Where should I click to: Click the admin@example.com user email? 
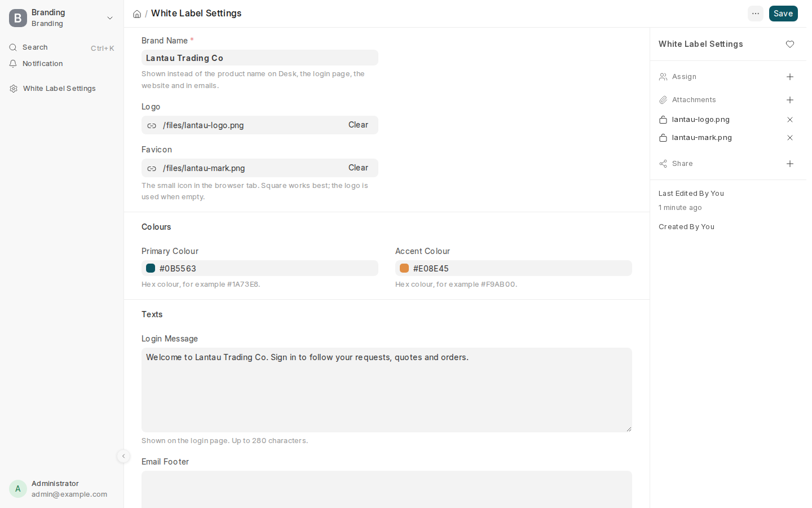tap(69, 494)
